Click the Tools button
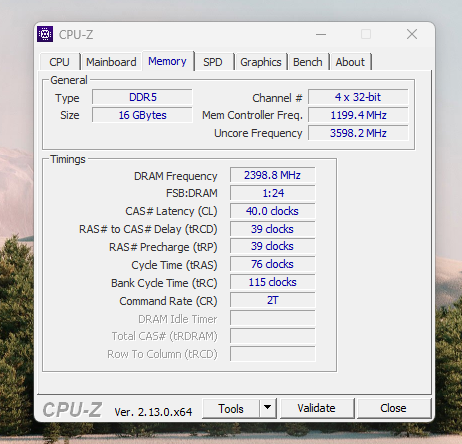The image size is (462, 444). click(x=231, y=408)
